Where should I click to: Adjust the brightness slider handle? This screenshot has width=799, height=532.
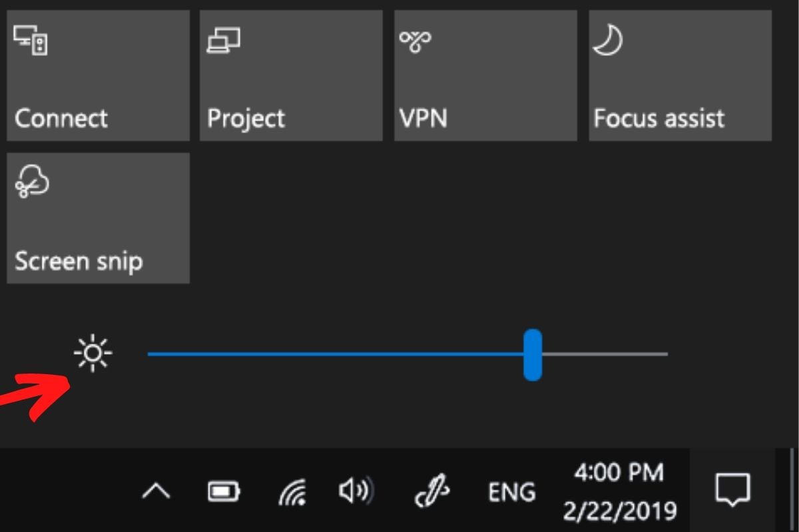(533, 354)
